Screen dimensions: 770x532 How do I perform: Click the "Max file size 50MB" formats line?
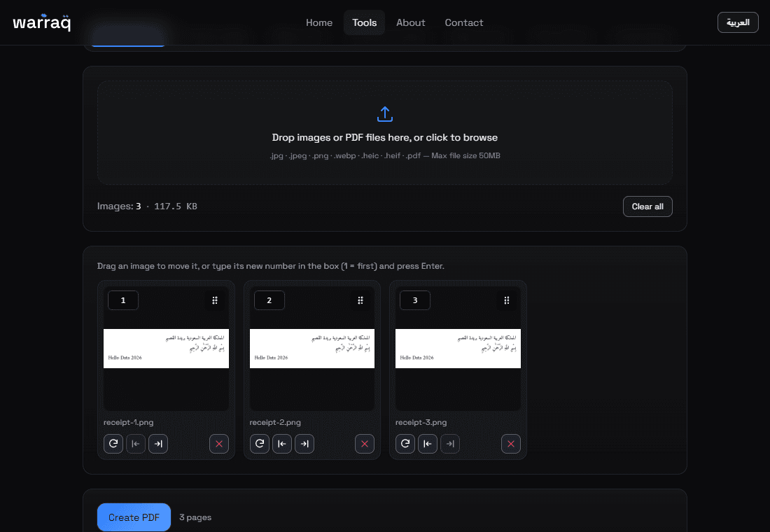point(385,155)
